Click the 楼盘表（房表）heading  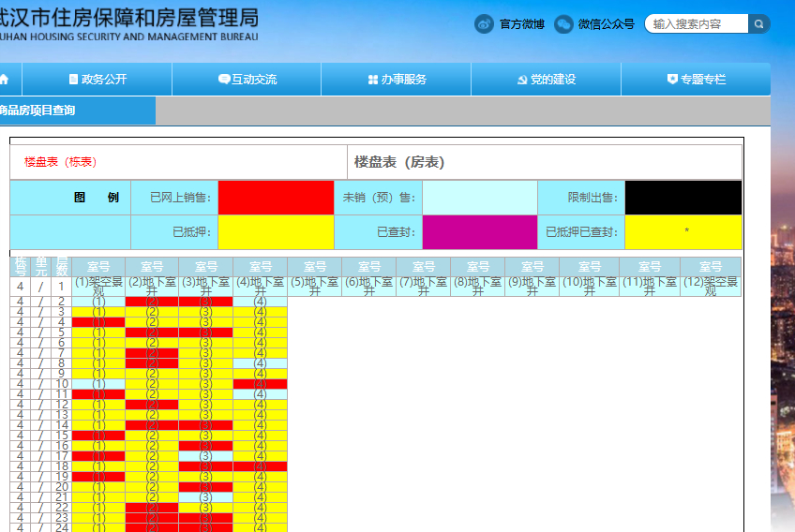399,162
